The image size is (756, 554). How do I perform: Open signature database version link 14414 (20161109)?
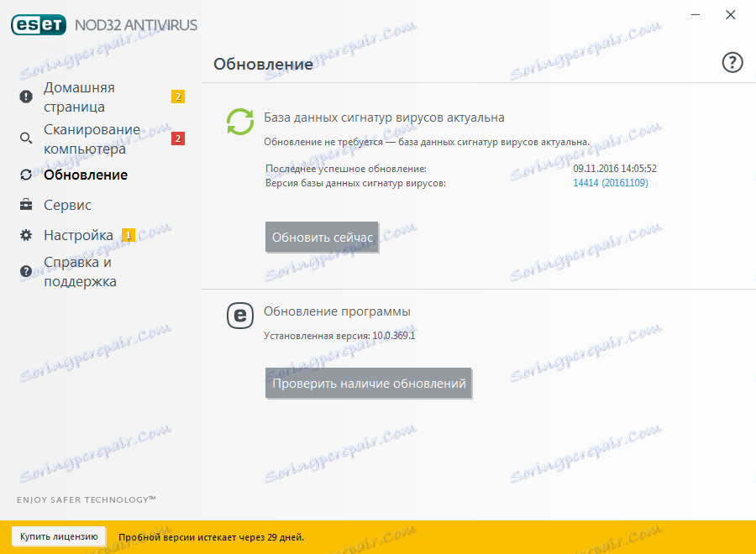pyautogui.click(x=611, y=183)
